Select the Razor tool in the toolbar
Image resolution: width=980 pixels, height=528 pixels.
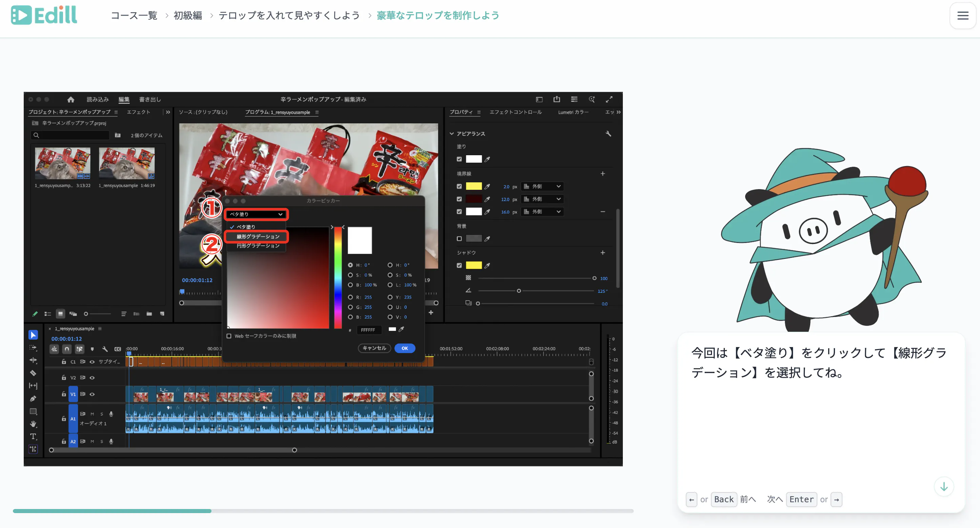click(33, 373)
